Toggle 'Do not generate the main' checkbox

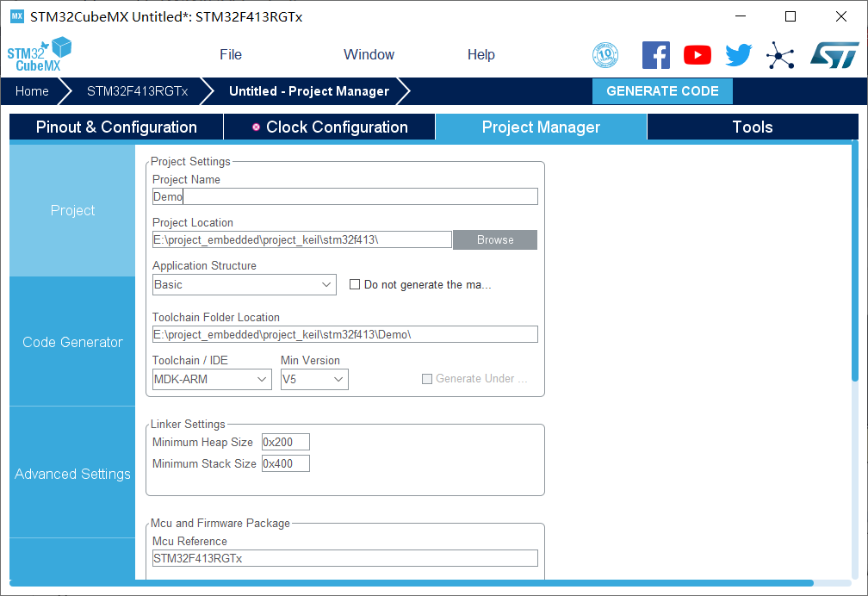[x=355, y=284]
